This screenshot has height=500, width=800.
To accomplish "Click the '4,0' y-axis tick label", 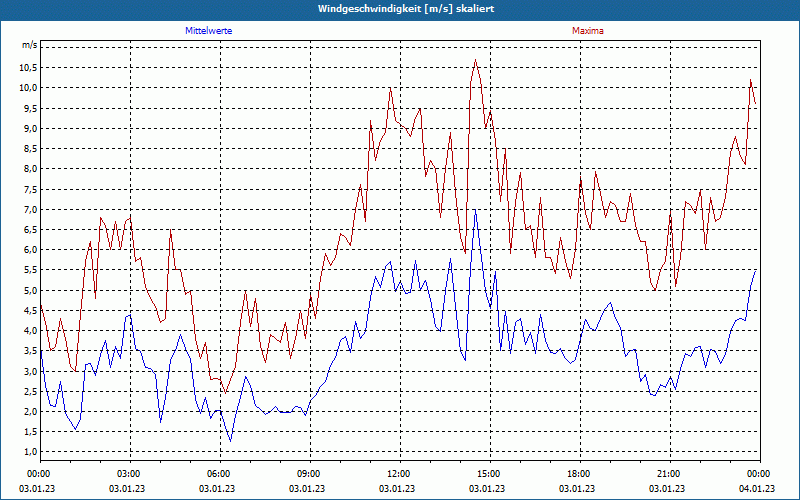I will [31, 331].
